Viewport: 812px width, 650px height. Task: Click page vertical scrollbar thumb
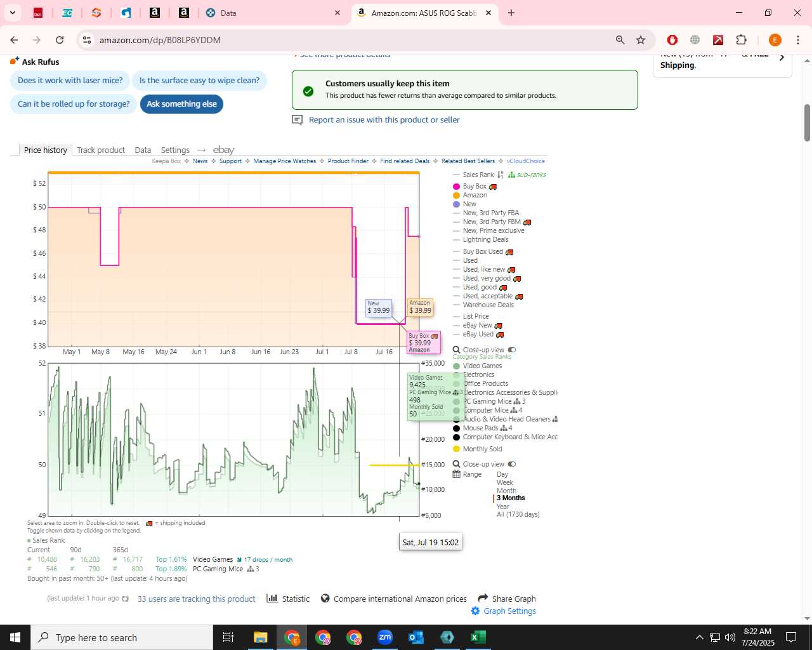click(807, 123)
